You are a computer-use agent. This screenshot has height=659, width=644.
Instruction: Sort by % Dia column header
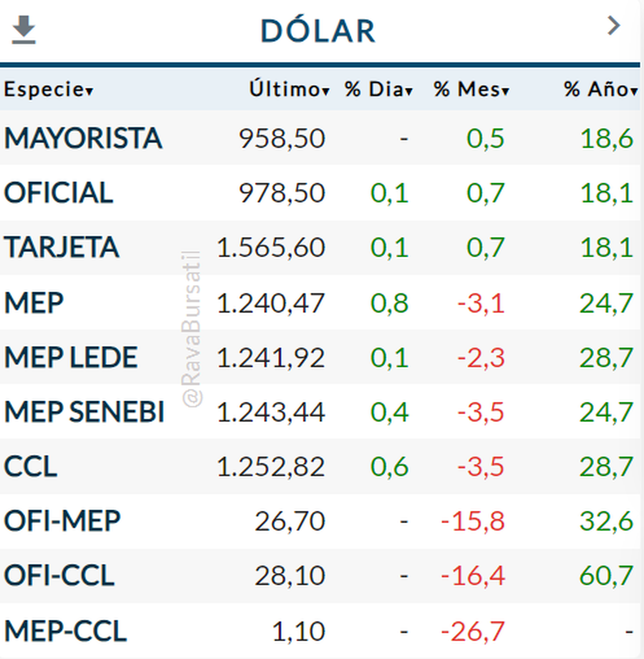[x=378, y=89]
